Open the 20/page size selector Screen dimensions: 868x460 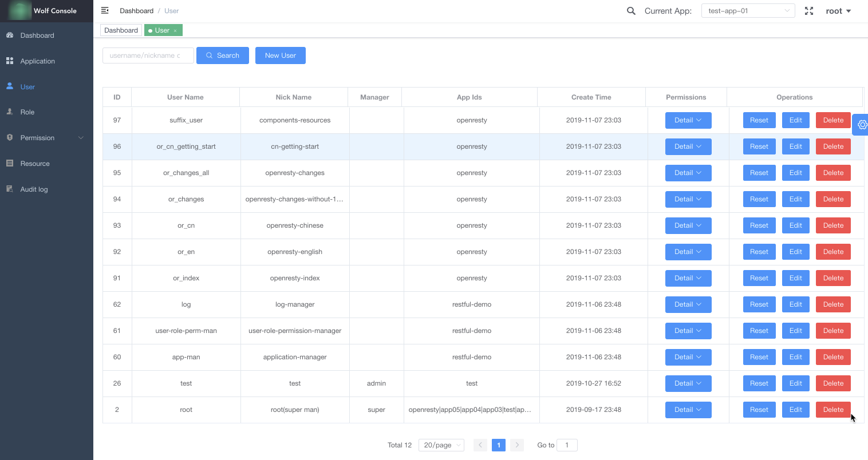pos(441,445)
